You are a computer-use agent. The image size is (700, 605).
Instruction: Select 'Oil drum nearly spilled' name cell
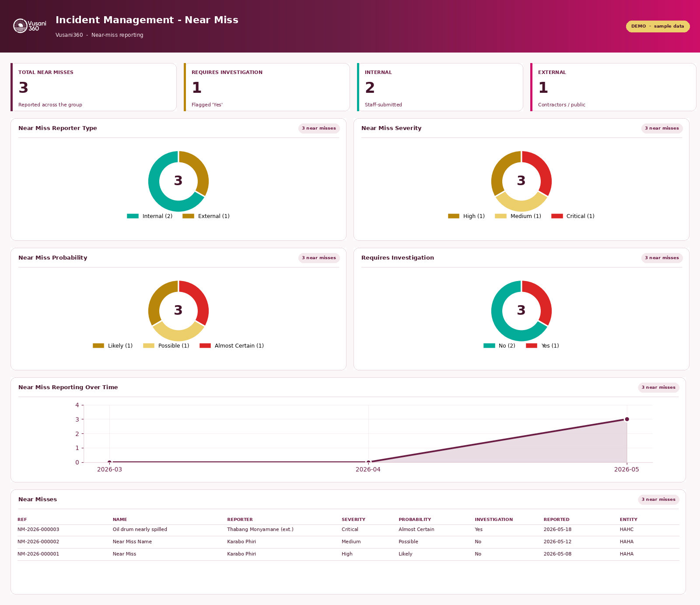click(x=140, y=530)
